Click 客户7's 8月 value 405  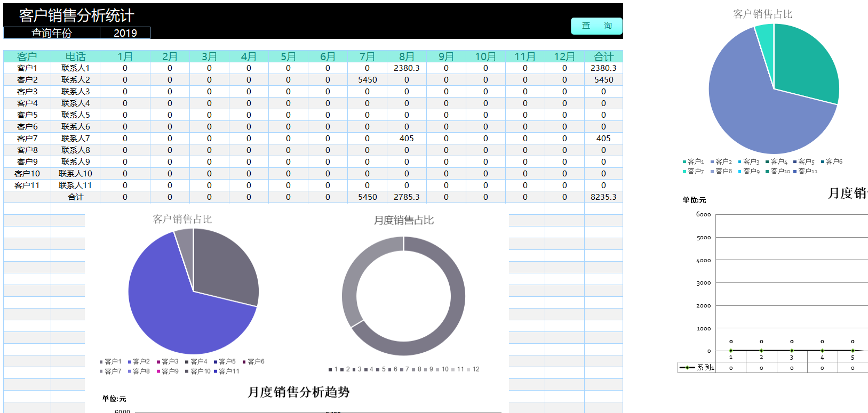coord(407,139)
